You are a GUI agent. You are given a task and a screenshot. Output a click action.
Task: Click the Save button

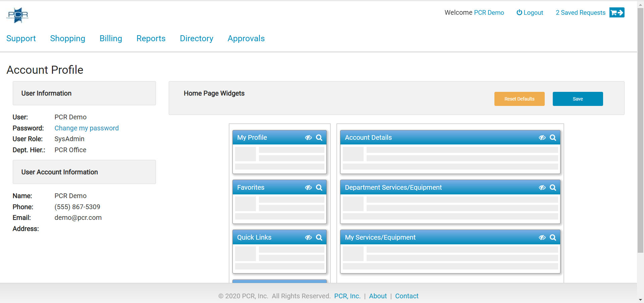pyautogui.click(x=577, y=99)
